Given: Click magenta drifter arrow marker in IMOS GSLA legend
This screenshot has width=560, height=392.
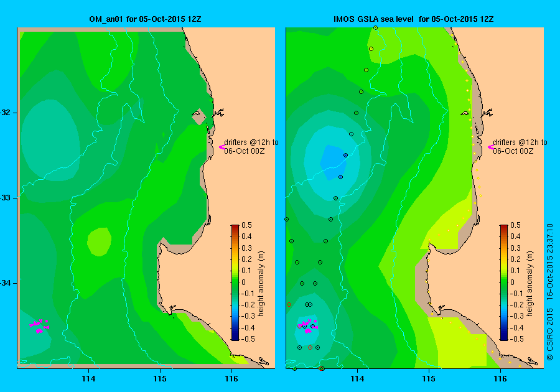Looking at the screenshot, I should (491, 147).
